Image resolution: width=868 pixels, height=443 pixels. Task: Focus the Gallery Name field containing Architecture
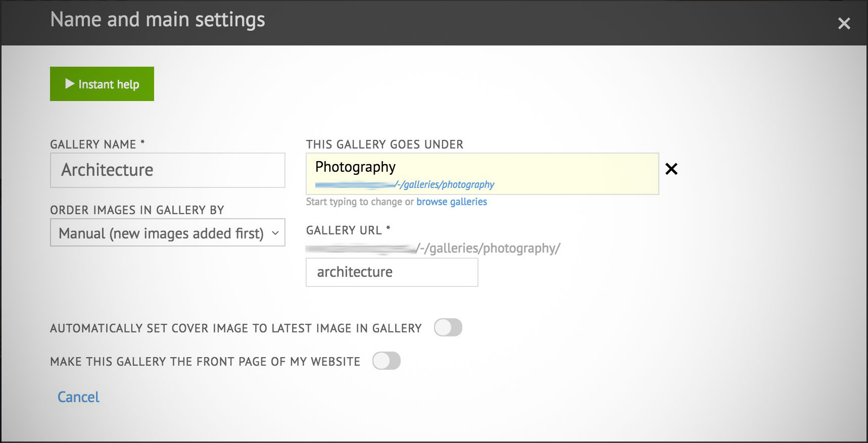167,170
